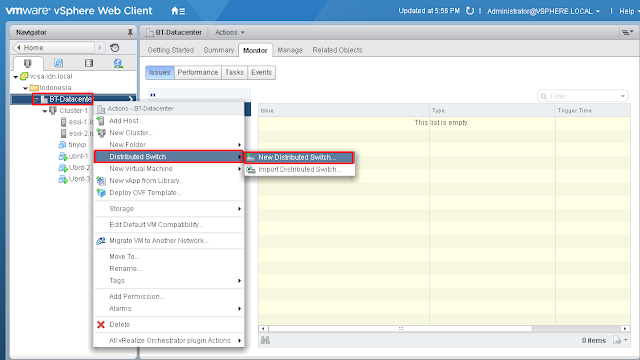Screen dimensions: 640x360
Task: Switch to Networking inventory icon
Action: coord(118,63)
